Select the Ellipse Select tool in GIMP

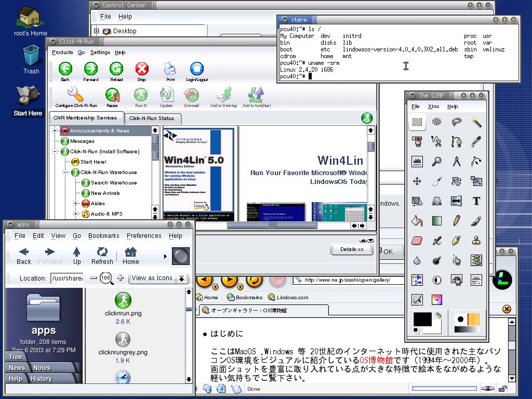coord(436,122)
